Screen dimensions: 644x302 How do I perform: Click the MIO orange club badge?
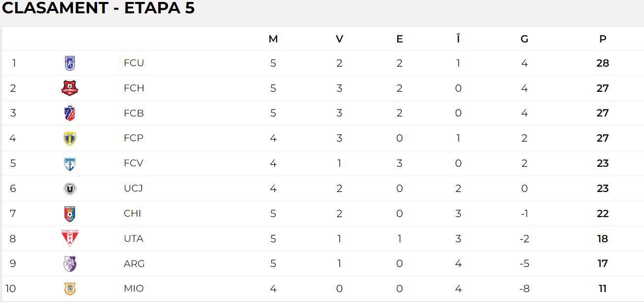pyautogui.click(x=70, y=289)
